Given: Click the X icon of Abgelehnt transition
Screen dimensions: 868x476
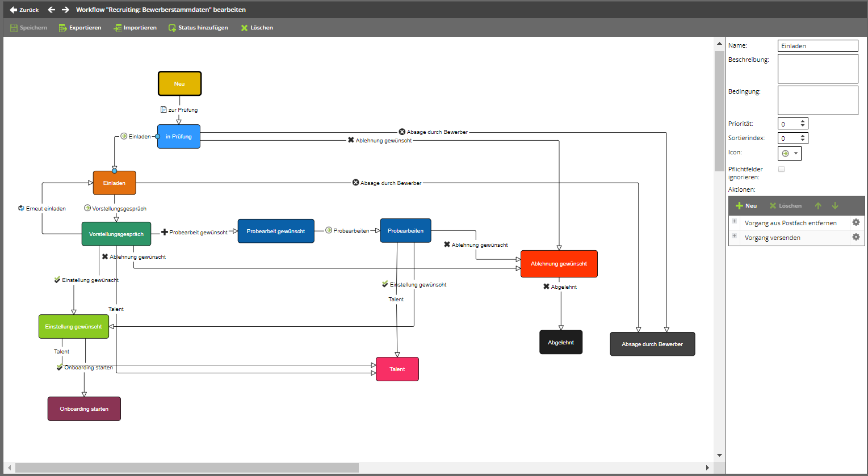Looking at the screenshot, I should click(546, 287).
